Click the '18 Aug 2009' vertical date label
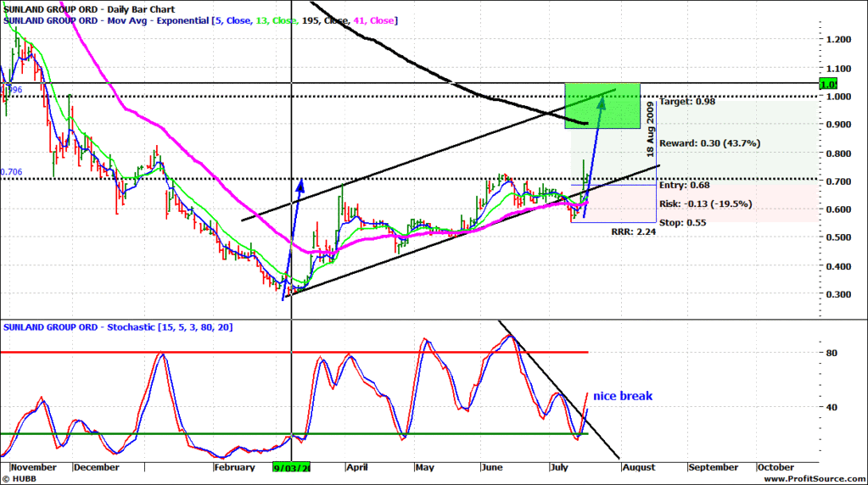868x485 pixels. [x=651, y=130]
